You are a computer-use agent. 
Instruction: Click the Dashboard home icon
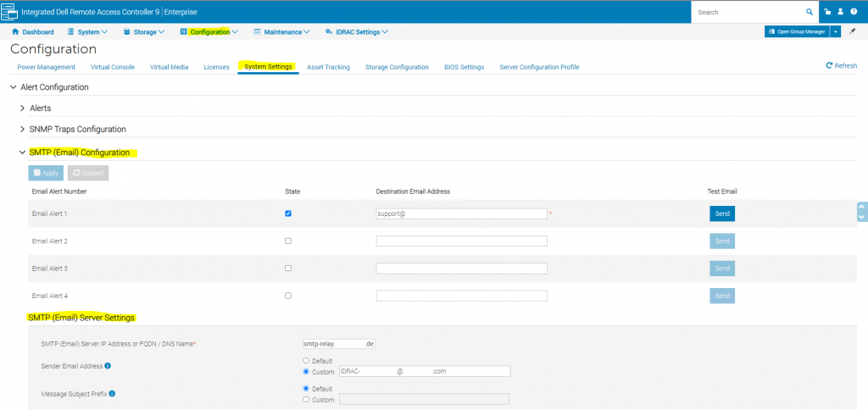15,32
